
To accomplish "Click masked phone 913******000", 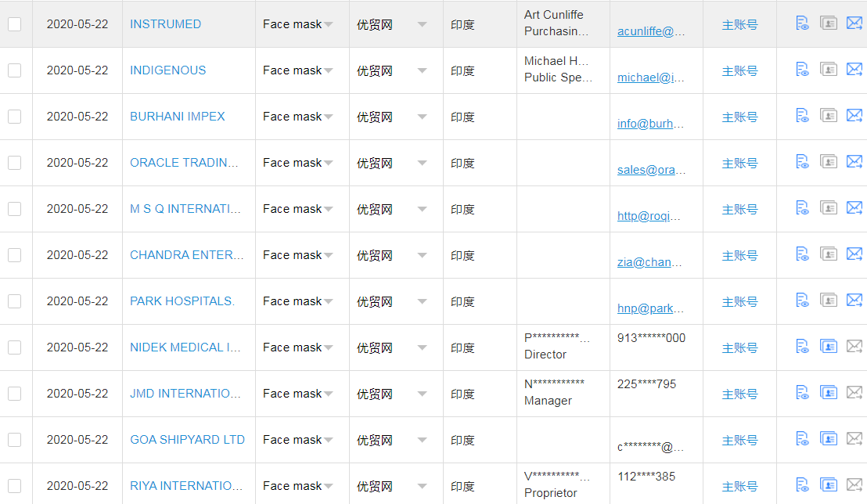I will point(651,338).
